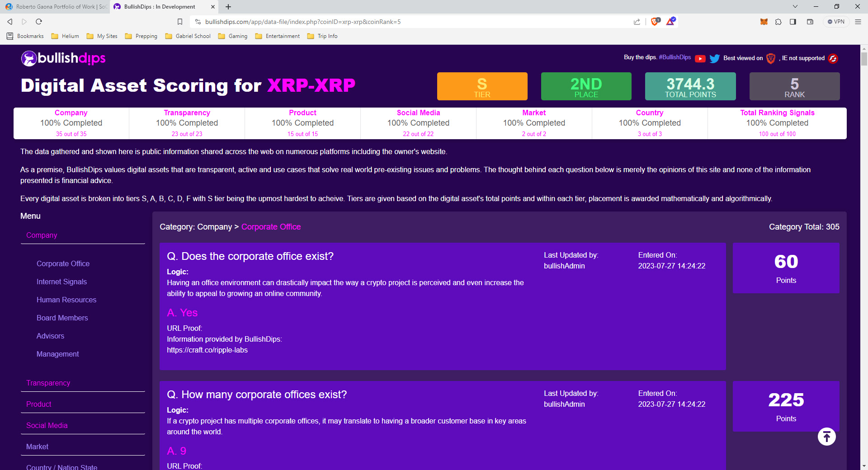Select the BullishDips In Development tab
Viewport: 868px width, 470px height.
[164, 7]
